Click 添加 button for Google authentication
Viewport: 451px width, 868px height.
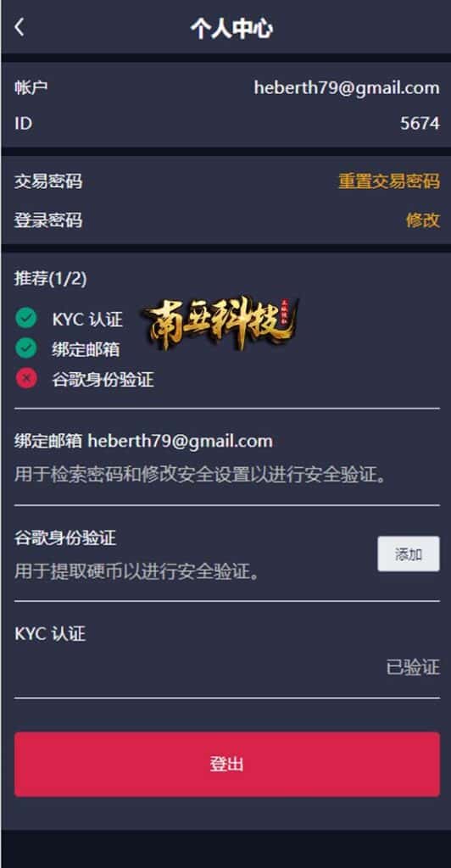click(409, 554)
